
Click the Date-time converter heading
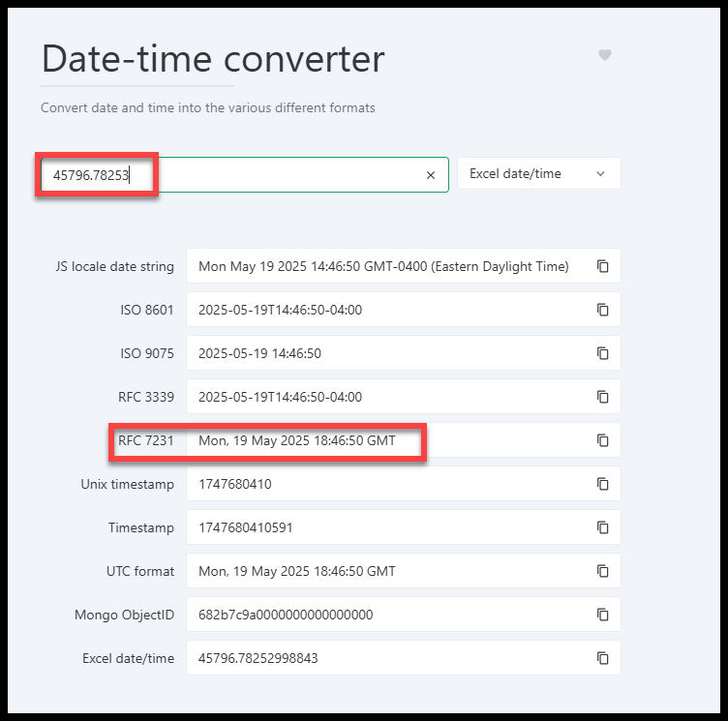click(x=213, y=59)
